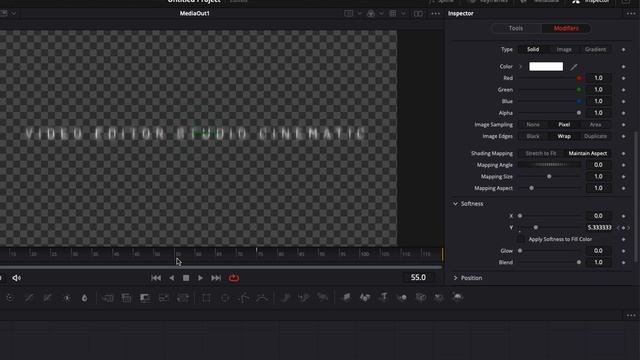Add a Blur node (droplet icon)

[x=84, y=298]
